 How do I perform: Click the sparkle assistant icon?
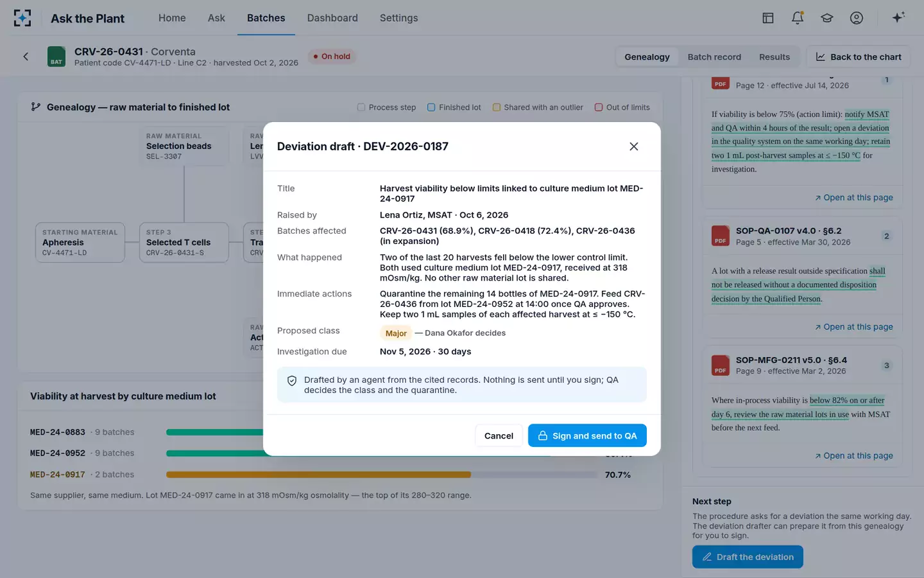(898, 17)
